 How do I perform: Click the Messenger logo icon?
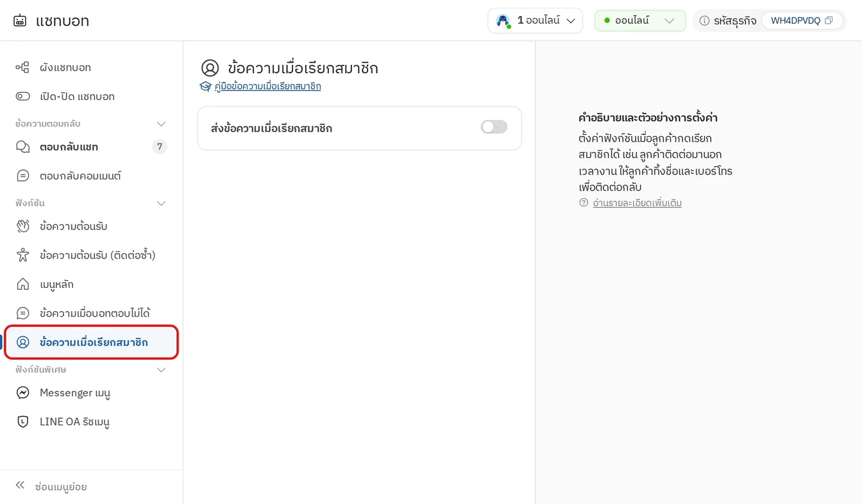[x=22, y=392]
